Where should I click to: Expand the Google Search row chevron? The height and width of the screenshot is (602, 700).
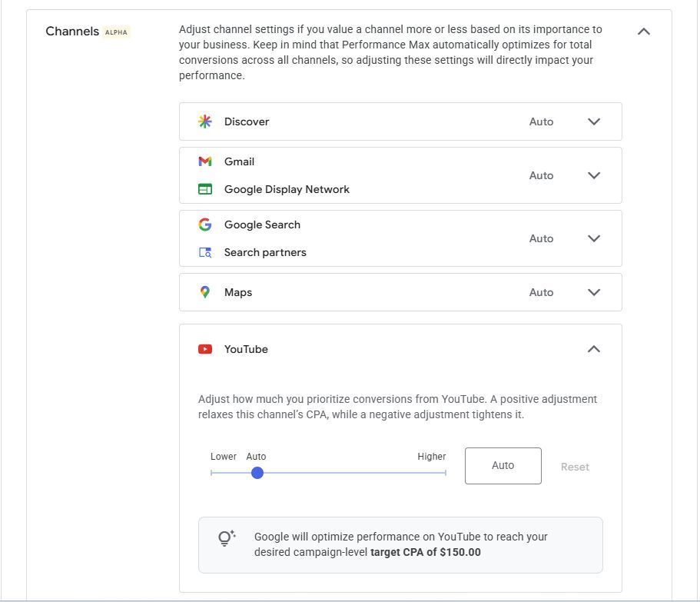[594, 238]
